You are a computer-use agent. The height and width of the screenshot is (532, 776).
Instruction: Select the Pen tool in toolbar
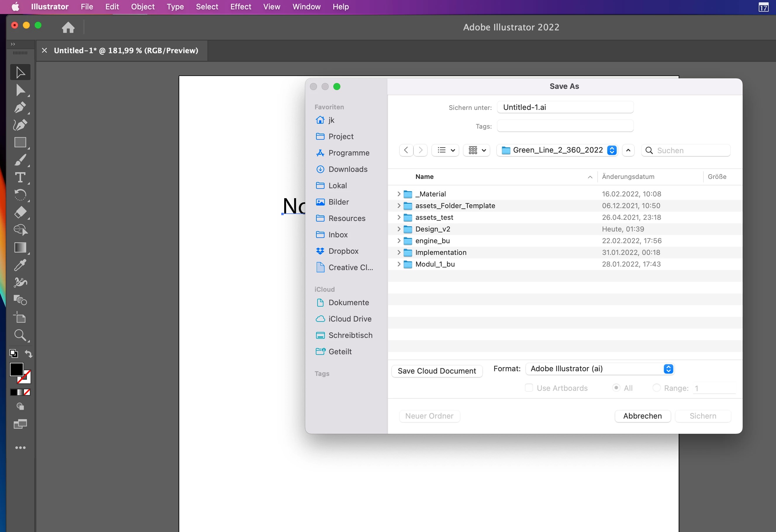[20, 108]
